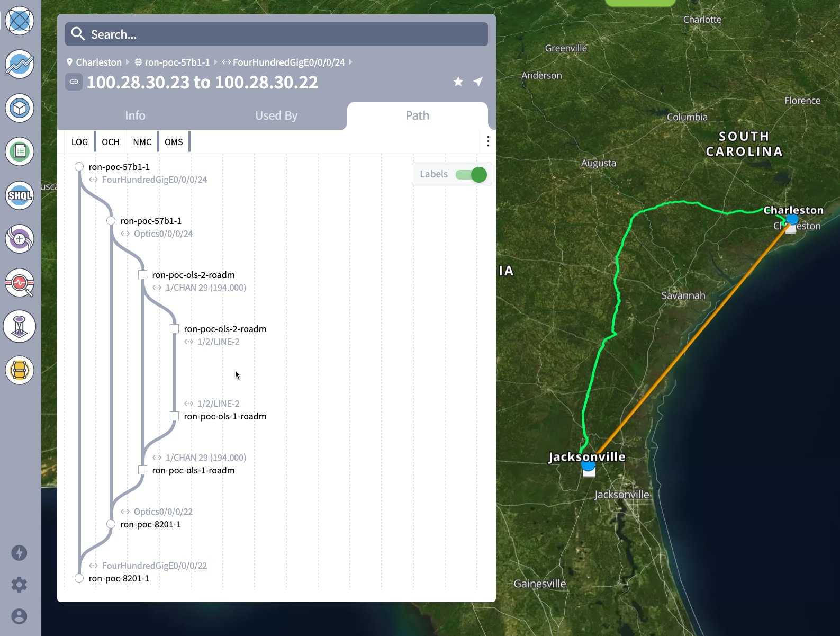
Task: Select ron-poc-ols-2-roadm LINE-2 node square
Action: pos(175,329)
